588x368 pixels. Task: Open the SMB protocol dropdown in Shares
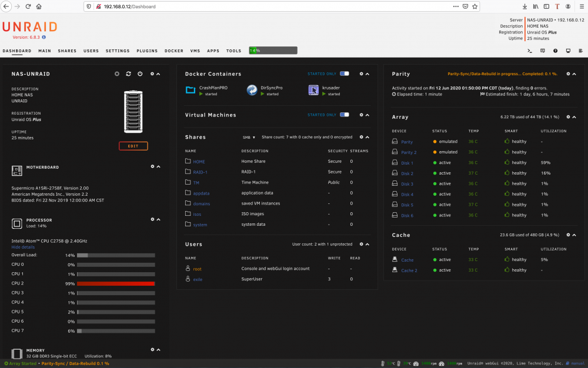[x=249, y=138]
